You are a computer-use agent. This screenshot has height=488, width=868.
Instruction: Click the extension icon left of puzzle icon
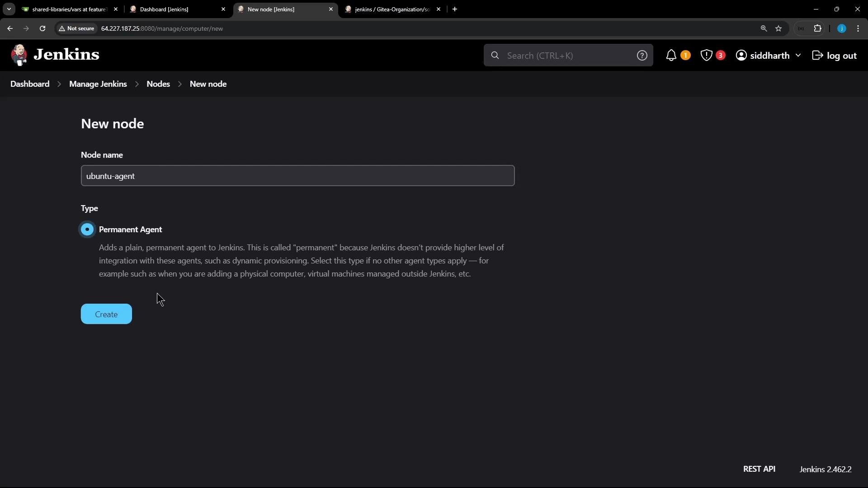(801, 28)
